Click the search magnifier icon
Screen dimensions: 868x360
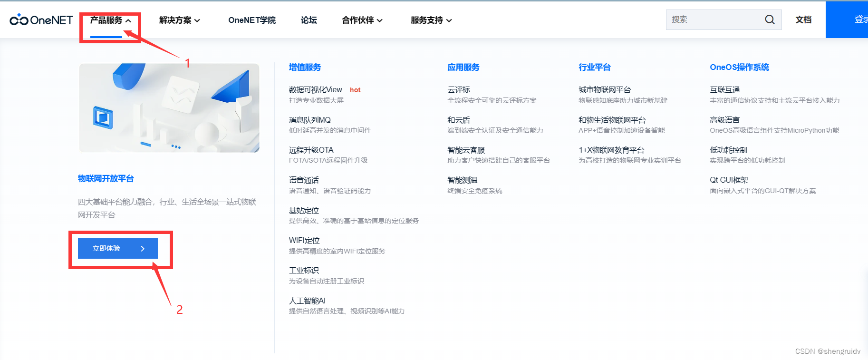tap(770, 19)
